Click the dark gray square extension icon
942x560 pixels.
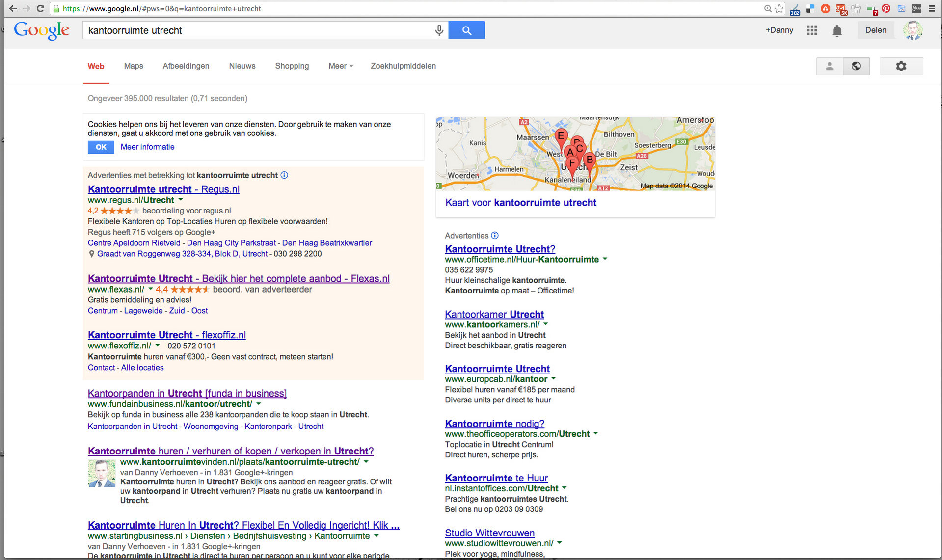[916, 8]
